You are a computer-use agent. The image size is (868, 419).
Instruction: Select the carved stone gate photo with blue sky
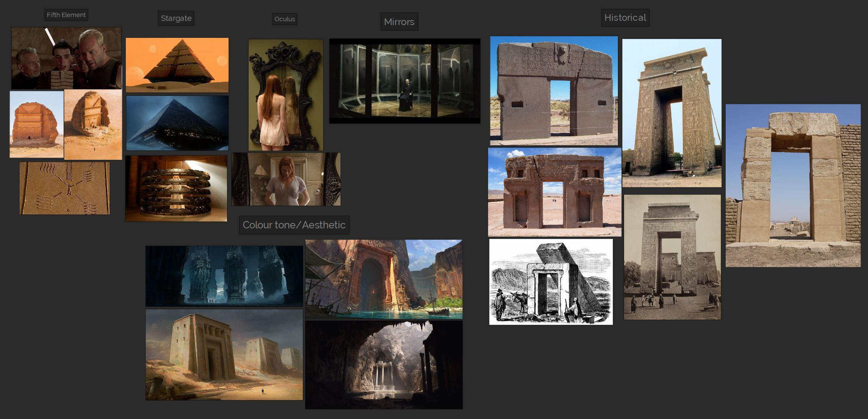pos(554,91)
